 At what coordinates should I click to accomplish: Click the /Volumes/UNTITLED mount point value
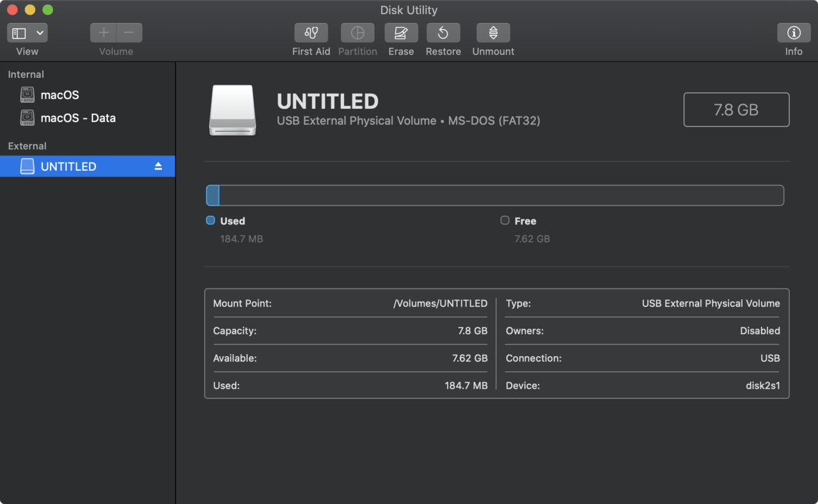(440, 303)
